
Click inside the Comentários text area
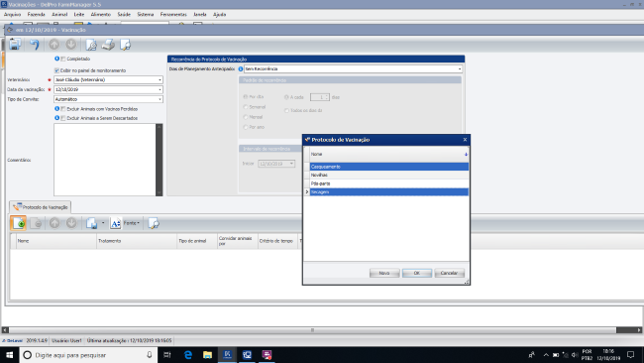click(105, 160)
